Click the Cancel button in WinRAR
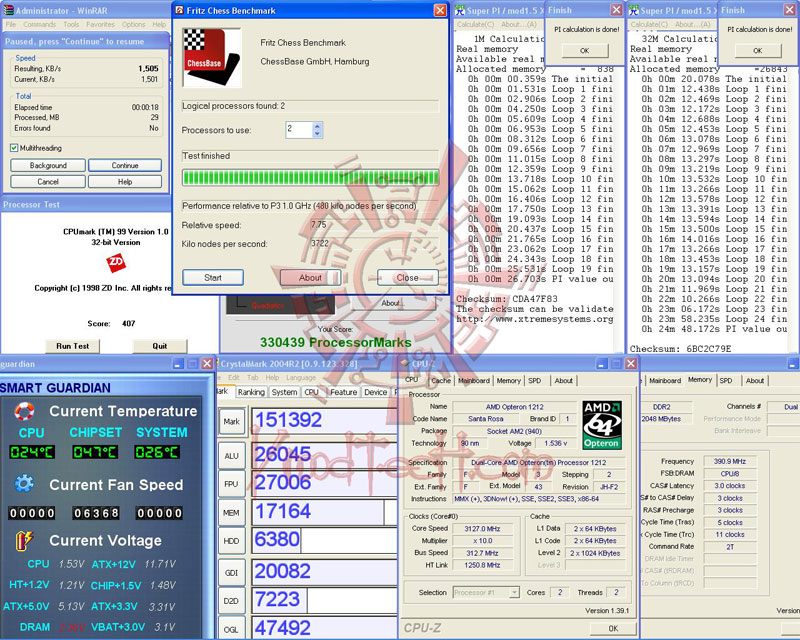Viewport: 800px width, 640px height. 48,182
